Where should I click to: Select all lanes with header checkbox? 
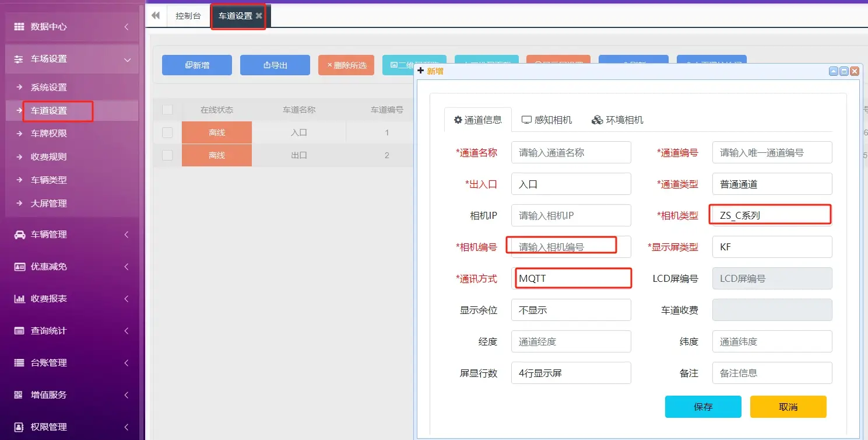tap(167, 109)
